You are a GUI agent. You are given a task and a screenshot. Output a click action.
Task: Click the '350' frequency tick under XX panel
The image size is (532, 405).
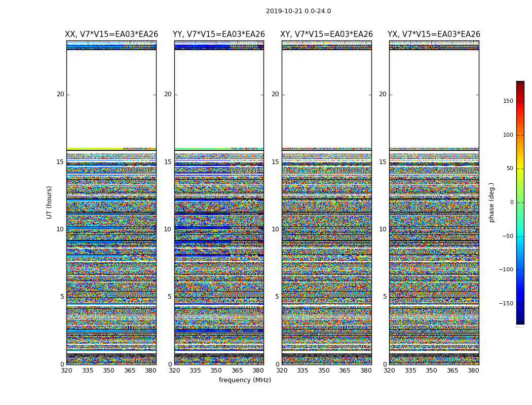tap(108, 371)
